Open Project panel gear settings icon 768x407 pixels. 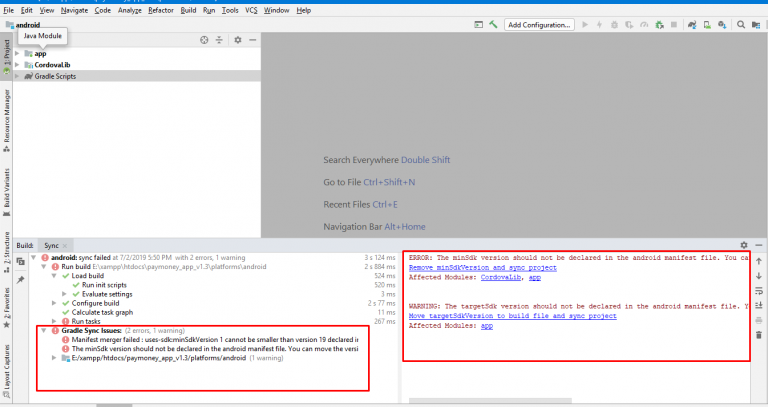click(238, 39)
